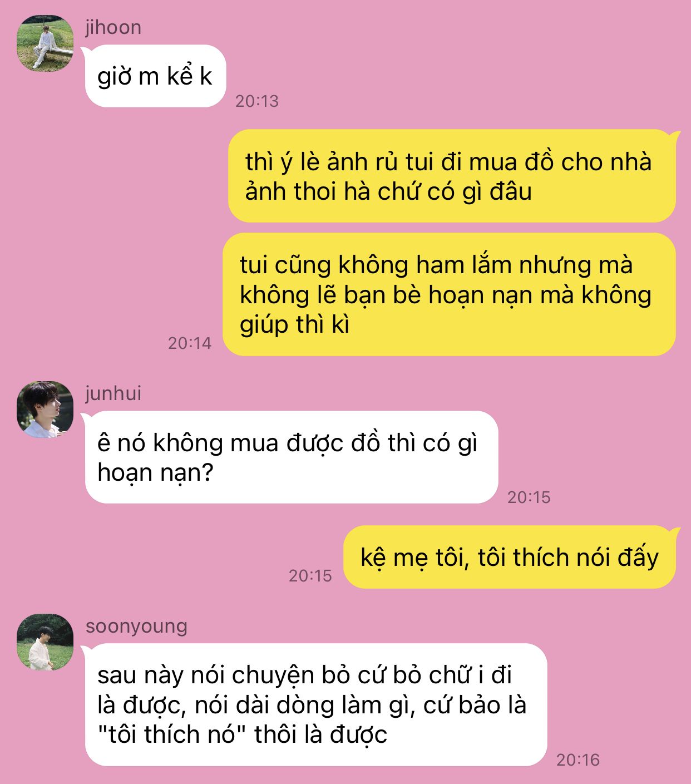Tap the sender name junhui
Image resolution: width=691 pixels, height=784 pixels.
click(113, 393)
